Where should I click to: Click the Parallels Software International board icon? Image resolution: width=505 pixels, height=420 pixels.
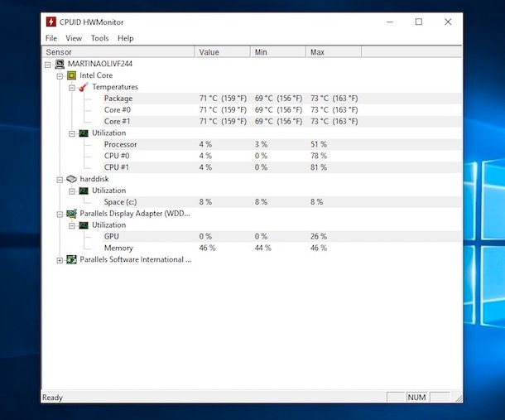click(x=71, y=259)
